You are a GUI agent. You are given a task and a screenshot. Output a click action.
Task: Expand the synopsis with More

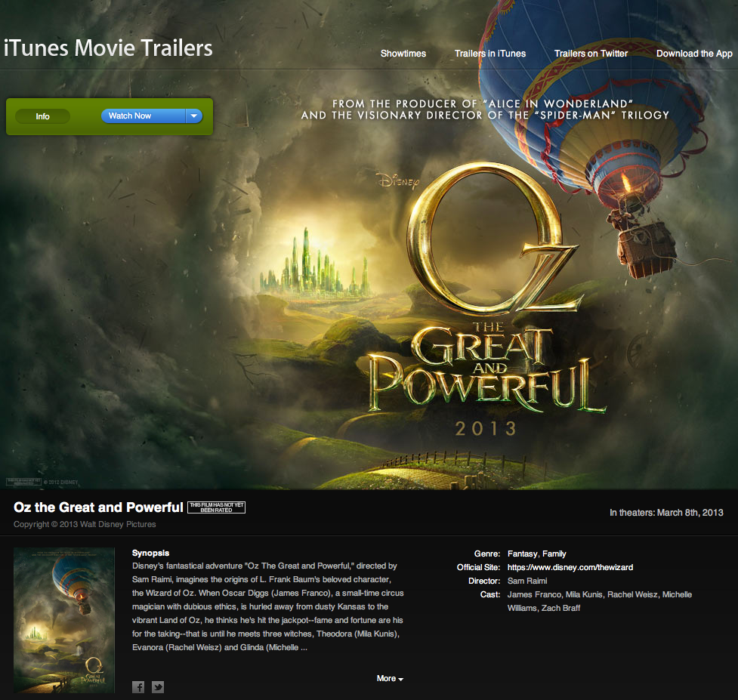[x=390, y=678]
